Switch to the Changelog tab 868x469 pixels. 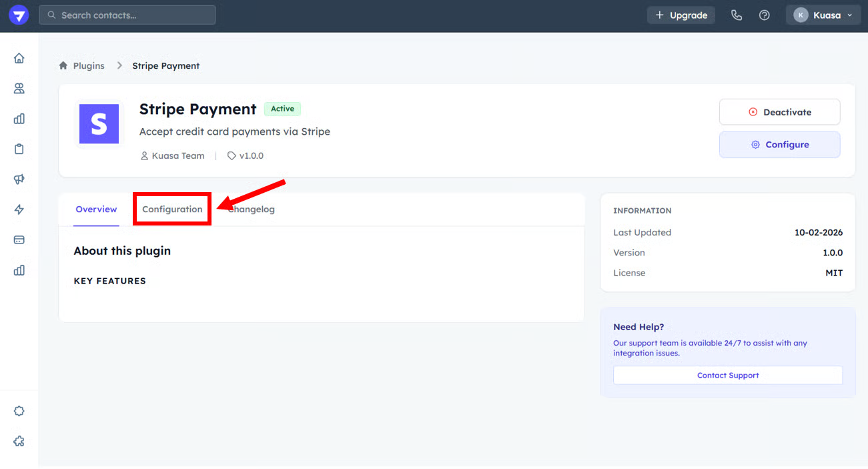(252, 209)
